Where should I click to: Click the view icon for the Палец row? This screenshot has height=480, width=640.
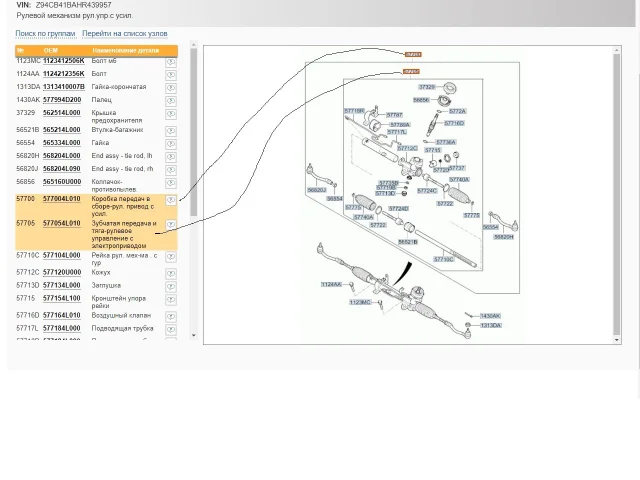tap(170, 101)
